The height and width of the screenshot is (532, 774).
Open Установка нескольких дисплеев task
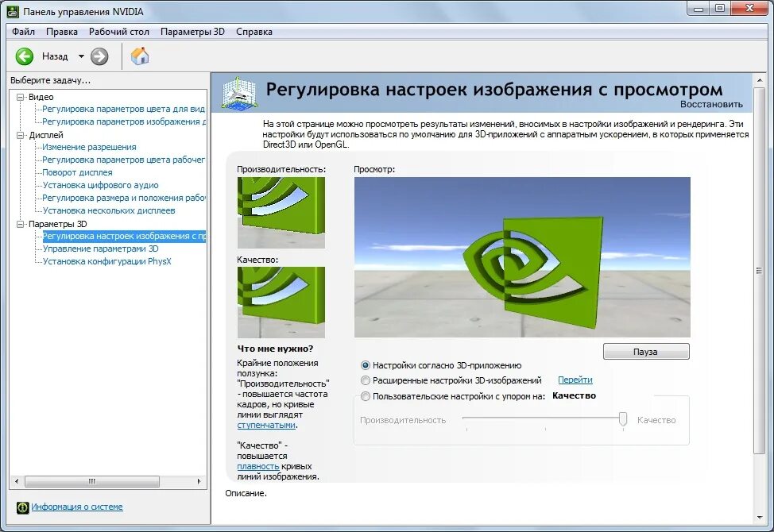click(109, 210)
